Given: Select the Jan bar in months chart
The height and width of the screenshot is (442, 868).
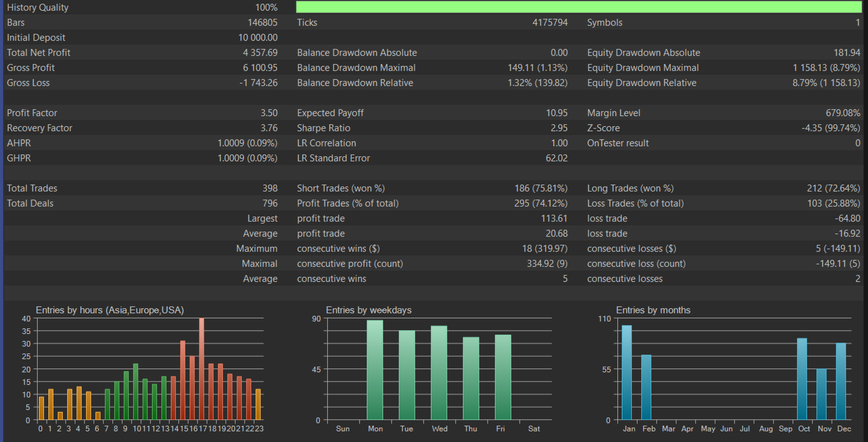Looking at the screenshot, I should pyautogui.click(x=627, y=372).
